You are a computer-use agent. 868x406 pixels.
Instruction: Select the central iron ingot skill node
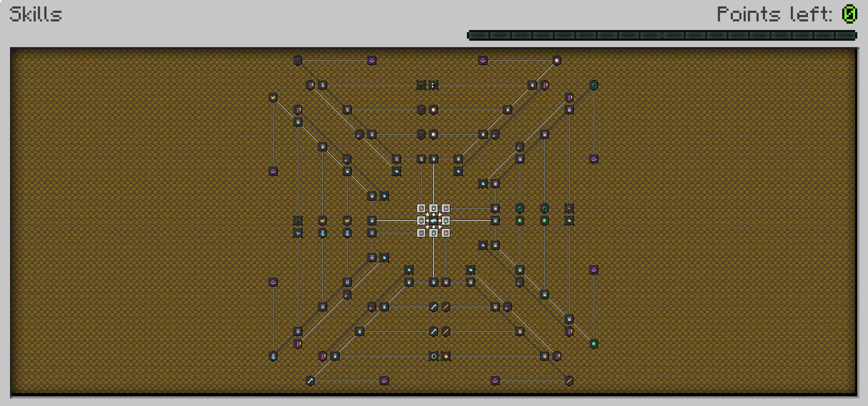click(x=434, y=220)
